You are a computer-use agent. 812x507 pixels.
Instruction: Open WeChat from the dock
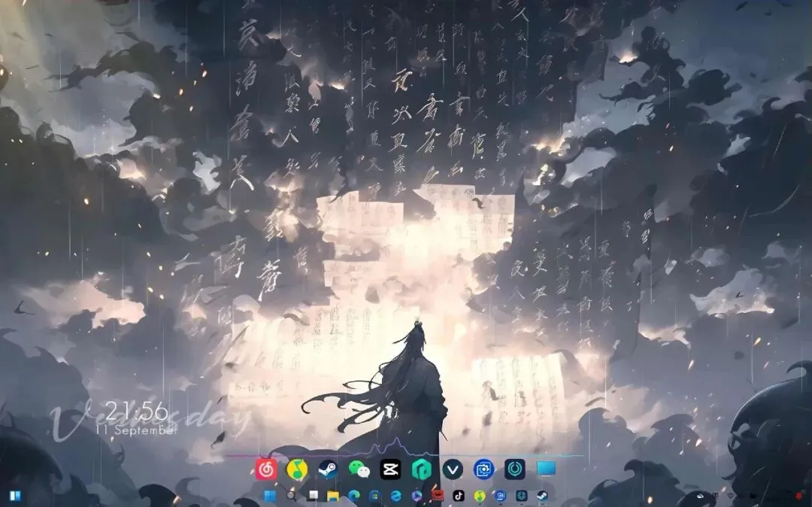point(359,469)
